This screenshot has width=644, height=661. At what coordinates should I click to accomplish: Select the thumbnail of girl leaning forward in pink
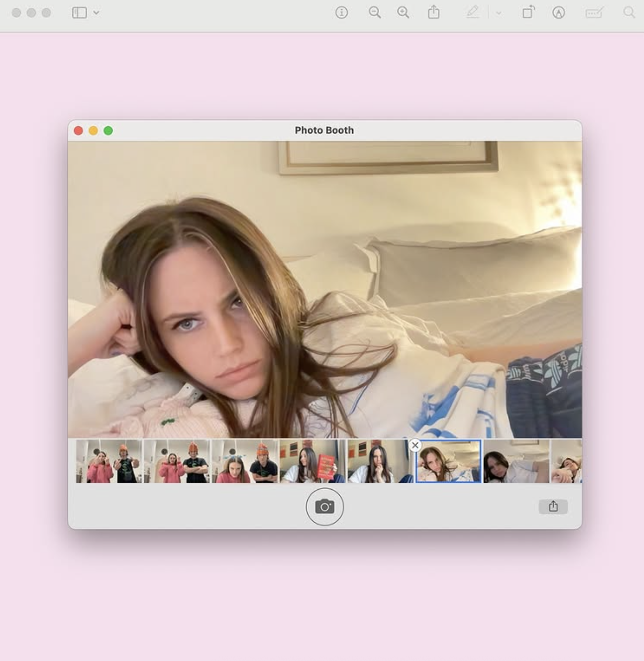(x=245, y=461)
